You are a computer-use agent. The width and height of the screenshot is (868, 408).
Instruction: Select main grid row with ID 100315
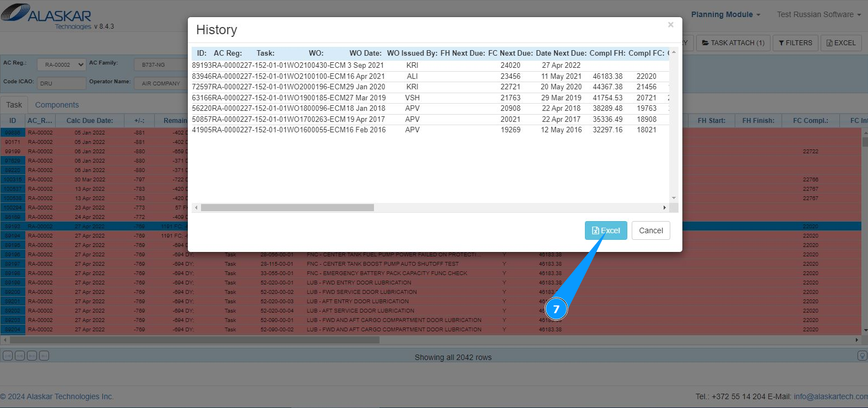pyautogui.click(x=430, y=179)
